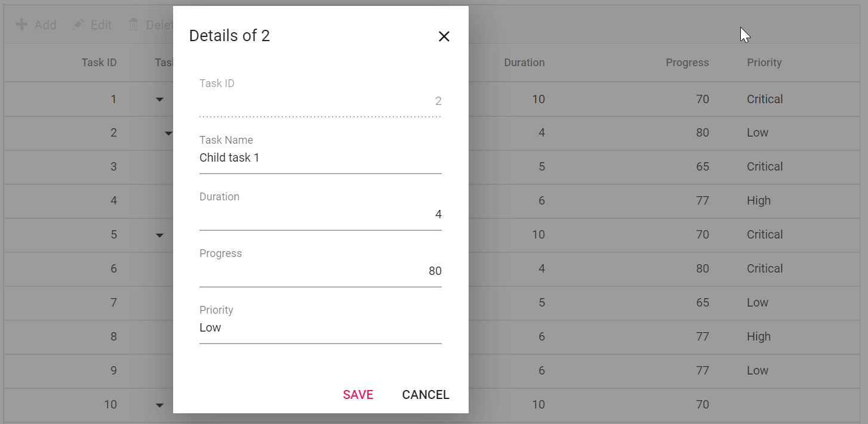The width and height of the screenshot is (868, 424).
Task: Click the Task ID column header
Action: point(99,62)
